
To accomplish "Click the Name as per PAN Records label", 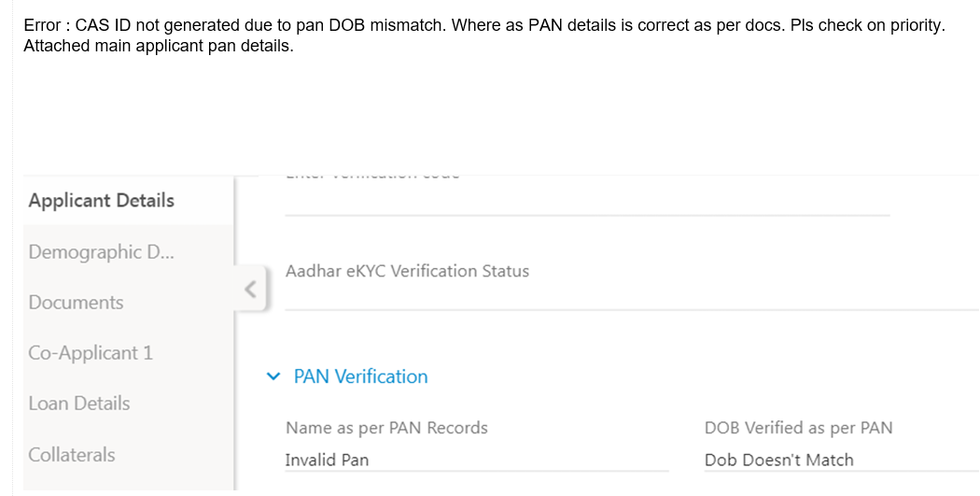I will [x=386, y=428].
